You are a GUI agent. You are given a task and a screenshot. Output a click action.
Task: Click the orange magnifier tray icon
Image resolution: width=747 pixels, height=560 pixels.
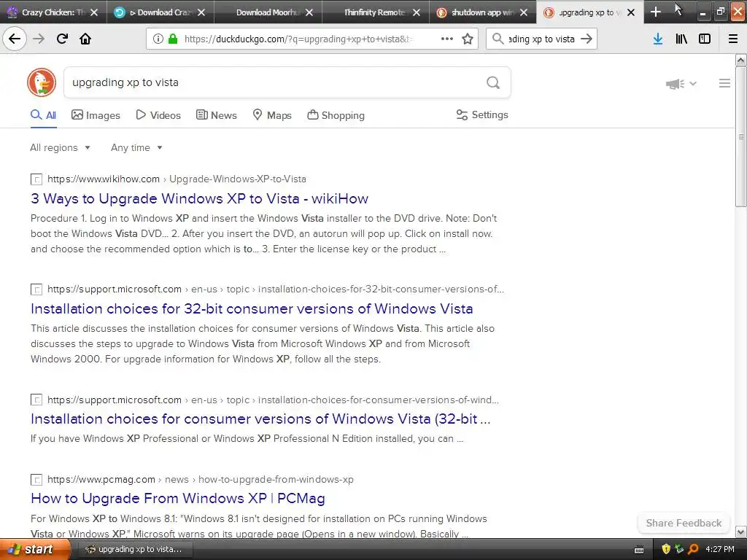693,549
